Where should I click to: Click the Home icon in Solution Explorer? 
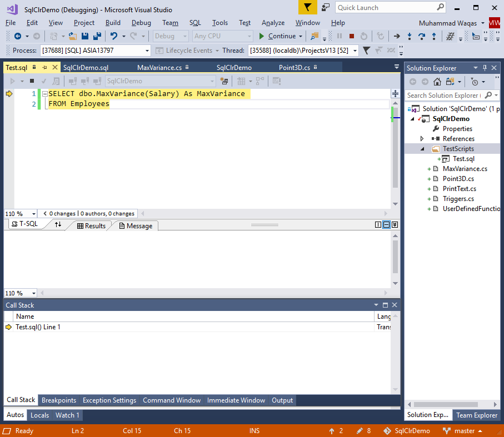437,82
